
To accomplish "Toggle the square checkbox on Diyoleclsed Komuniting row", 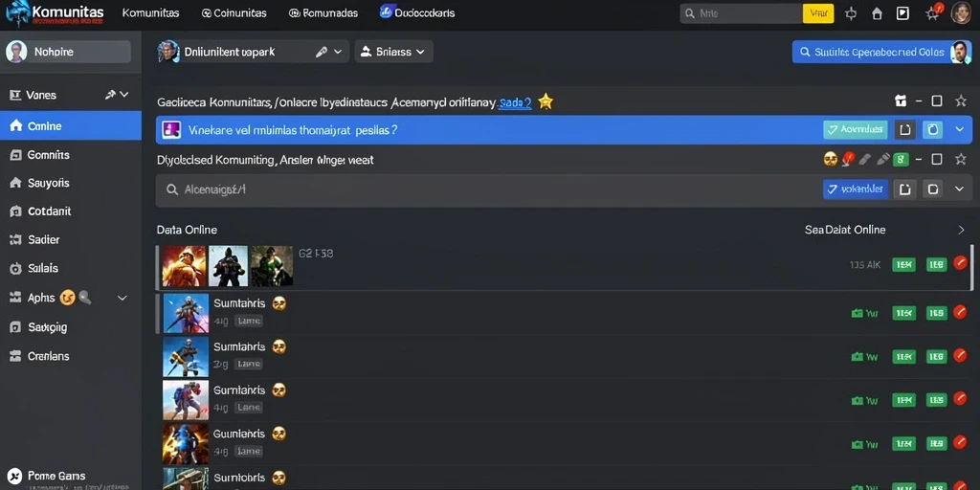I will point(937,160).
